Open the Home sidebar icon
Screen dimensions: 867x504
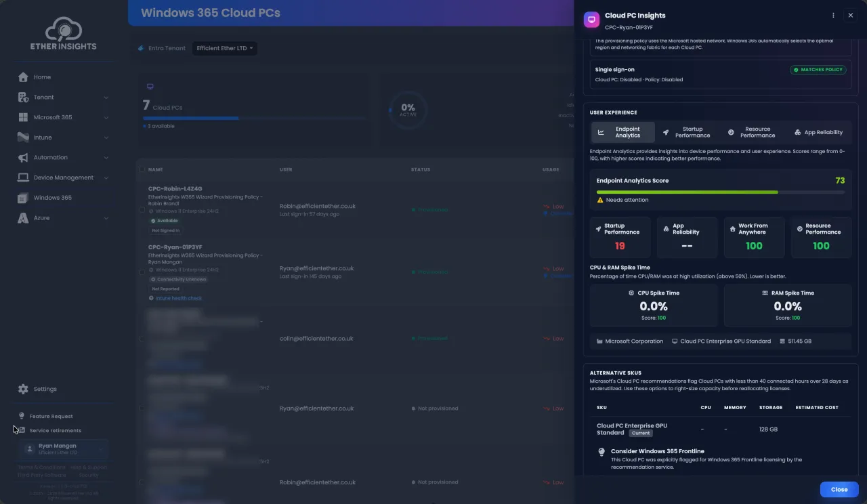[x=23, y=77]
